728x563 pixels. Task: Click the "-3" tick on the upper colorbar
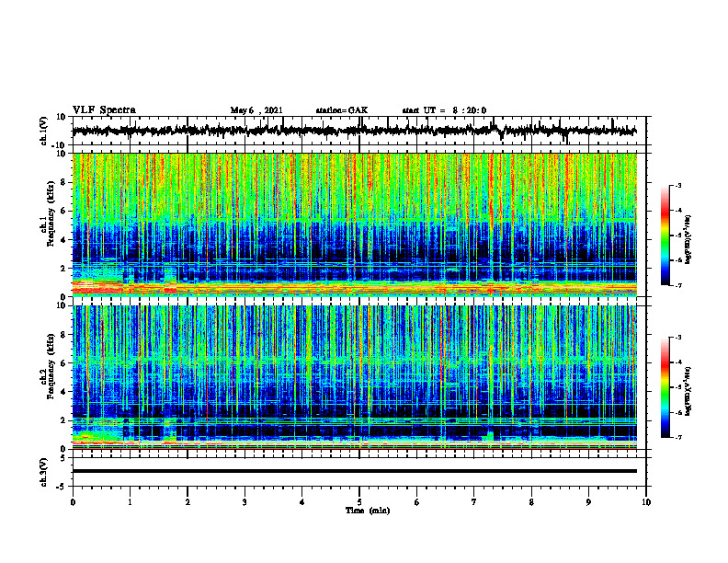tap(677, 185)
